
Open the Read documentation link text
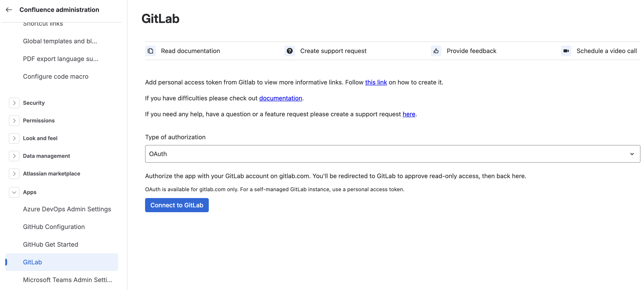pyautogui.click(x=190, y=51)
